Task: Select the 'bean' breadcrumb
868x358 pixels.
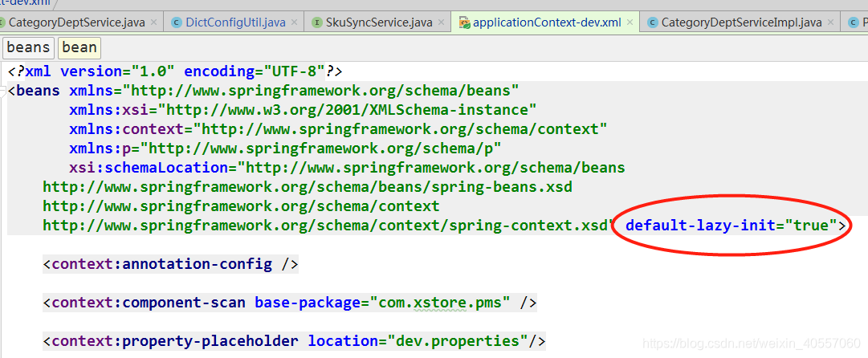Action: coord(79,47)
